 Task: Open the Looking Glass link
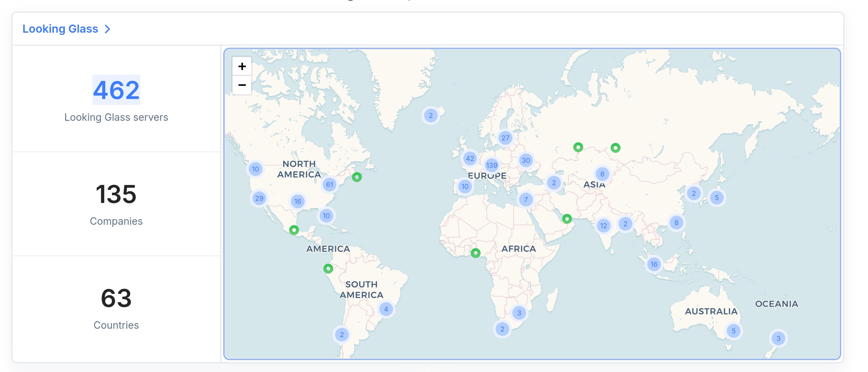tap(60, 29)
